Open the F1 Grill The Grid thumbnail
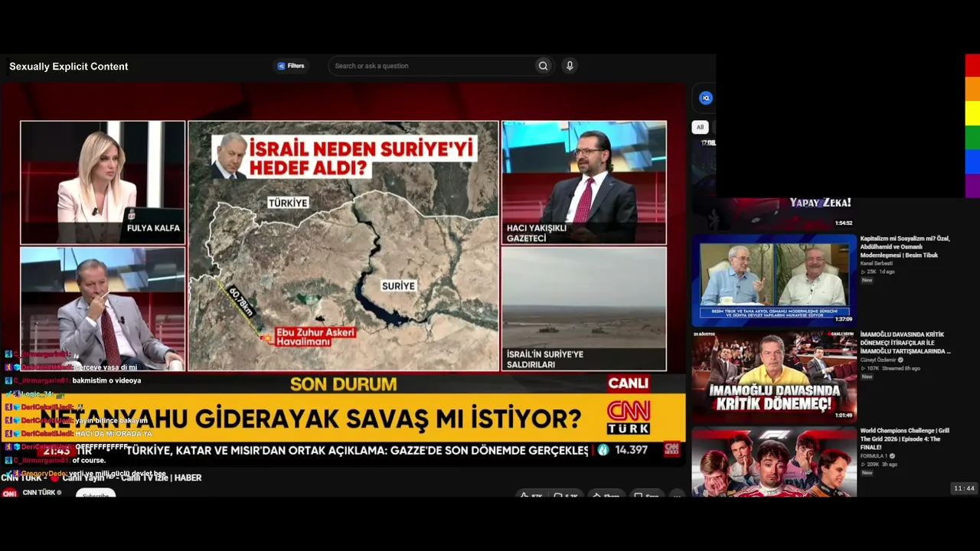980x551 pixels. (773, 462)
